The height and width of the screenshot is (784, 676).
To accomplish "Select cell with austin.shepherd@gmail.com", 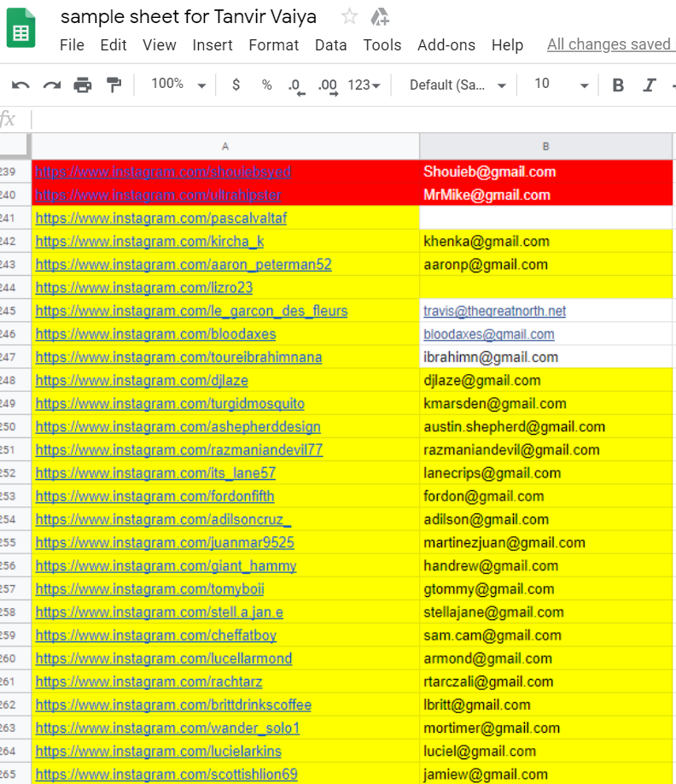I will click(x=545, y=427).
